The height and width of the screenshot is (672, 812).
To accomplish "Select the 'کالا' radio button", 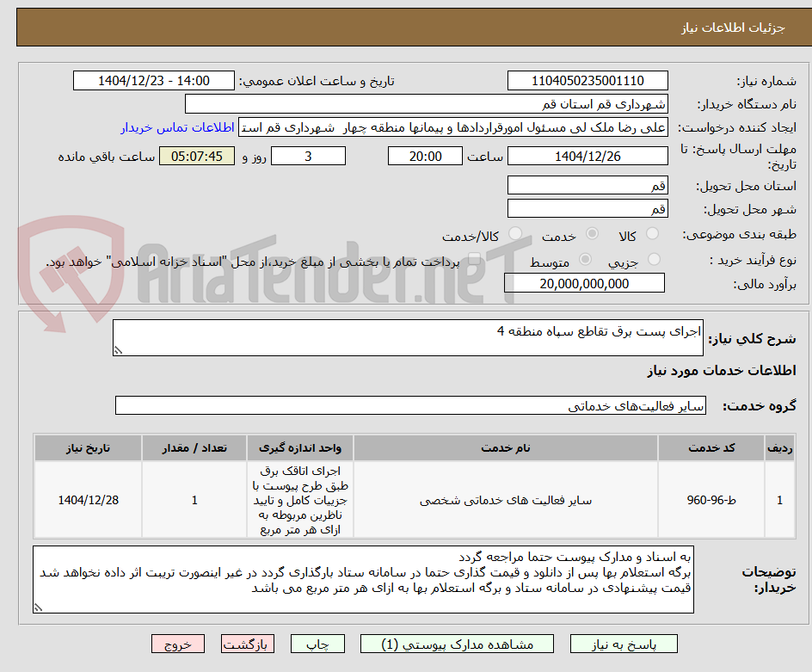I will click(653, 234).
